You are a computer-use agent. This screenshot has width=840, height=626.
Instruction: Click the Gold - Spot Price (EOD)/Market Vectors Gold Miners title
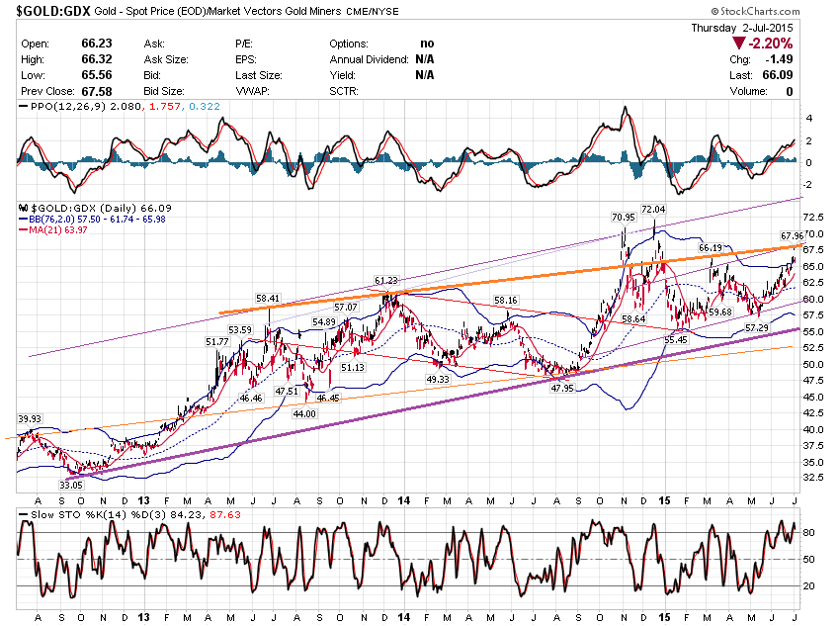(217, 11)
